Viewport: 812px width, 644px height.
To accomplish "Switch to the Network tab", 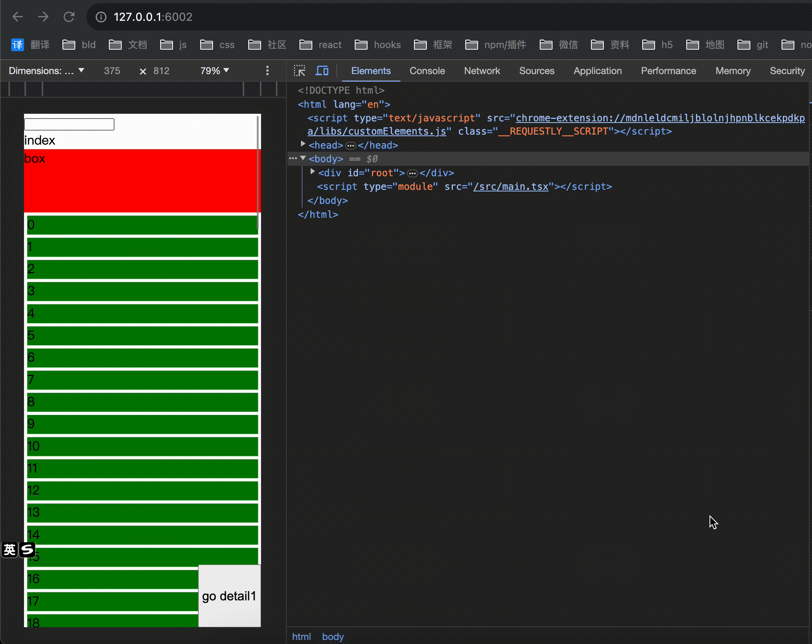I will (482, 71).
